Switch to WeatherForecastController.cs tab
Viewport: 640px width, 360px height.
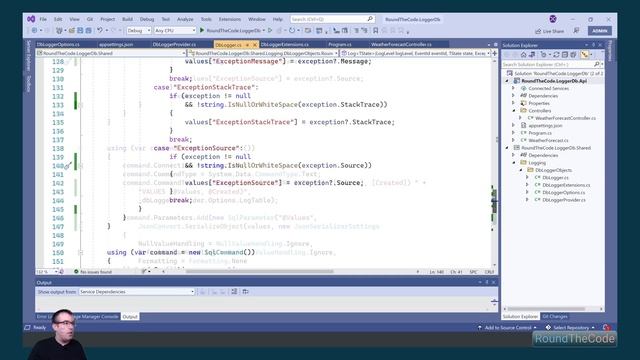click(401, 44)
